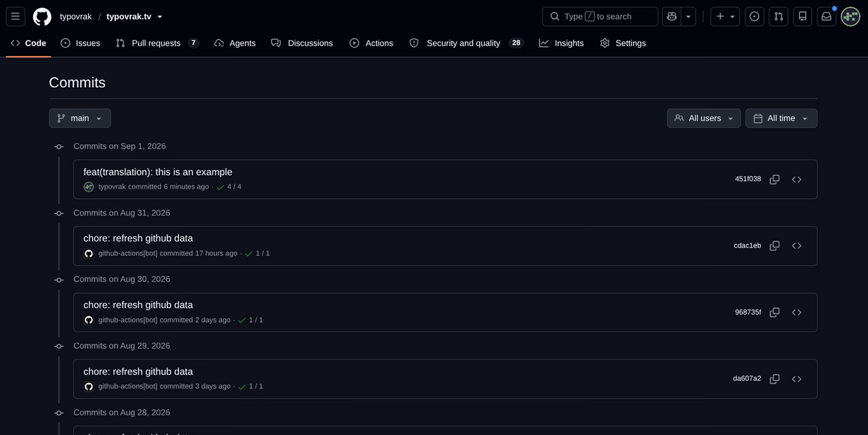
Task: Click the search input field
Action: click(x=600, y=17)
